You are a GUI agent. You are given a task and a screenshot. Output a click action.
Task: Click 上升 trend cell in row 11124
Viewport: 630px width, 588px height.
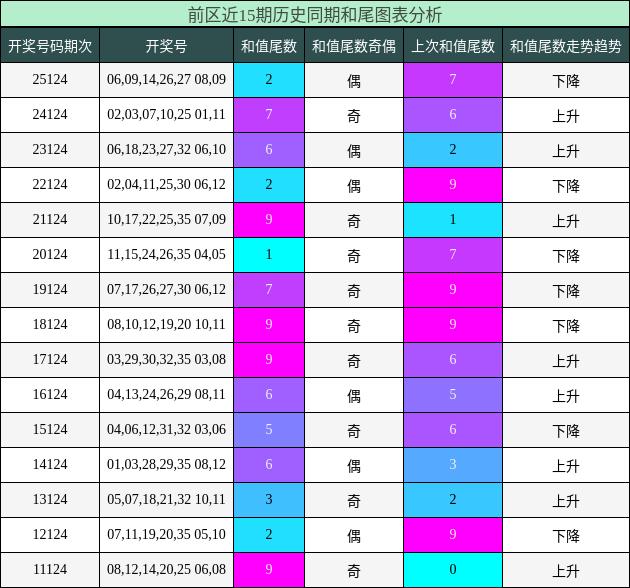(566, 570)
